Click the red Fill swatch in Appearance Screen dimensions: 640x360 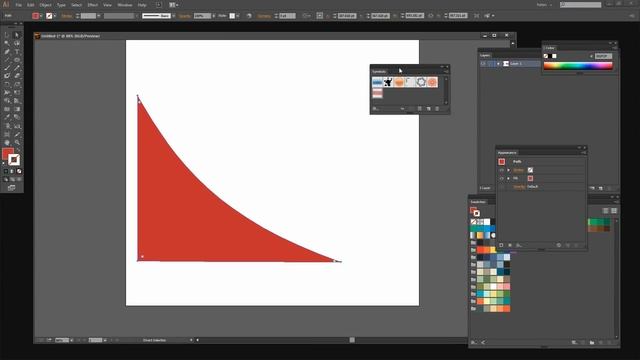click(530, 178)
